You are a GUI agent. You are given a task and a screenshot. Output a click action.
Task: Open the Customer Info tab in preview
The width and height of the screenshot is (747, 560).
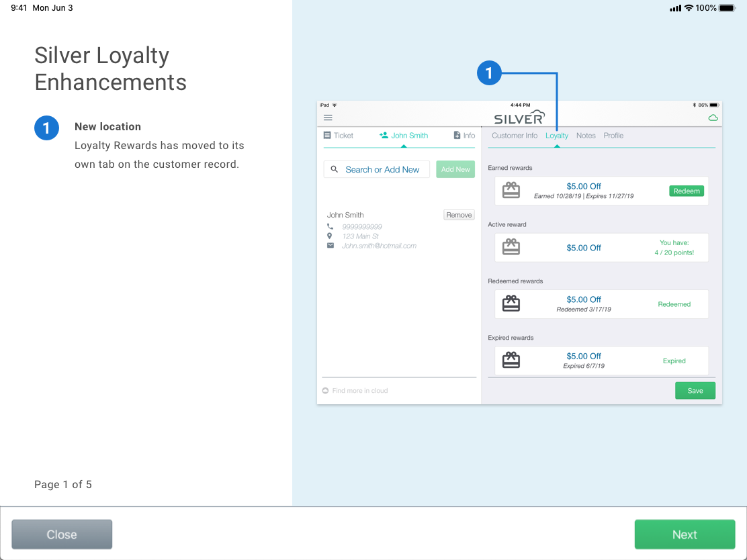click(515, 136)
